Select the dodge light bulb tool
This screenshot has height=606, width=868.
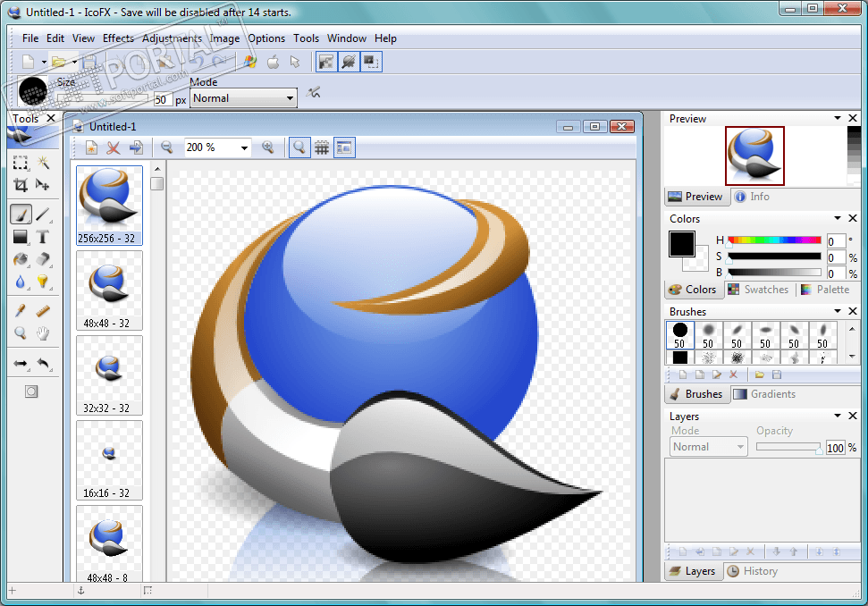43,282
